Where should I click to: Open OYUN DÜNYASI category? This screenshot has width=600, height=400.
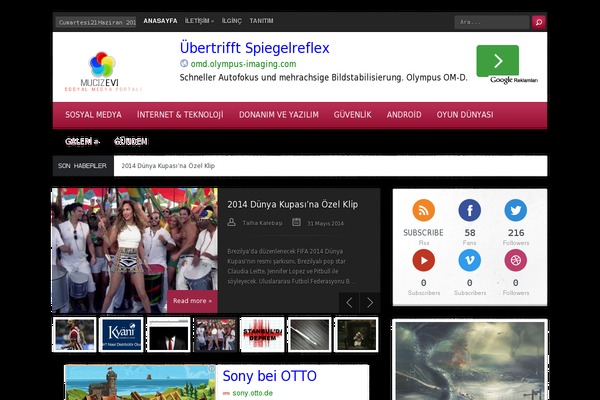point(465,114)
